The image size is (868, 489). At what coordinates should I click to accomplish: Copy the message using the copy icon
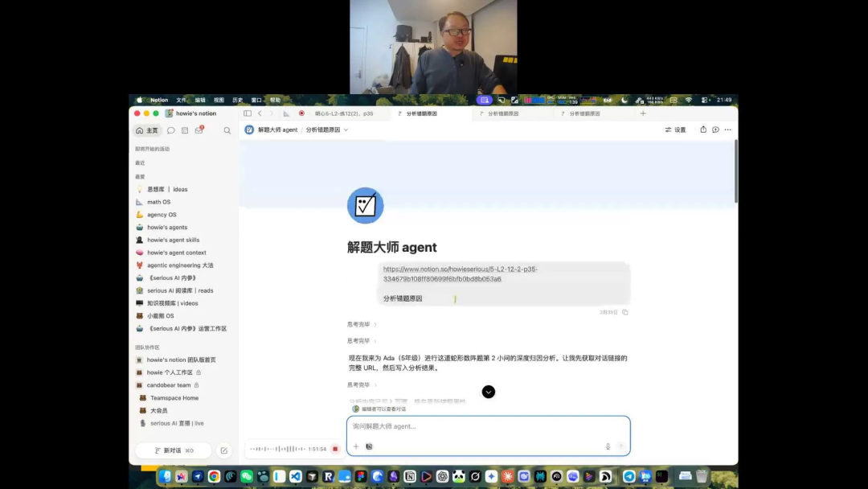point(625,312)
